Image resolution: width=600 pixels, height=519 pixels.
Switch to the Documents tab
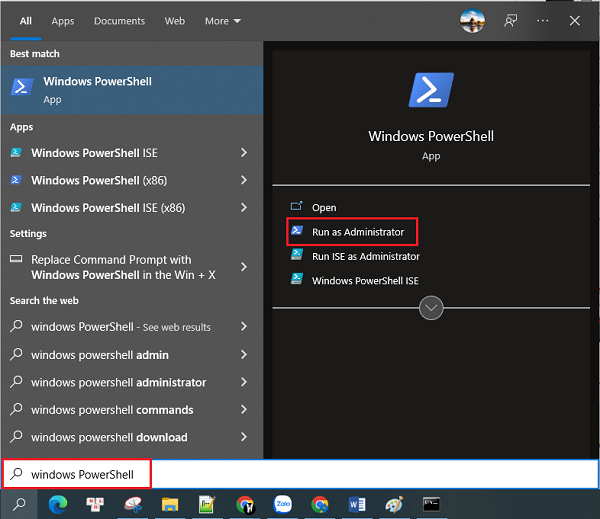(x=119, y=21)
